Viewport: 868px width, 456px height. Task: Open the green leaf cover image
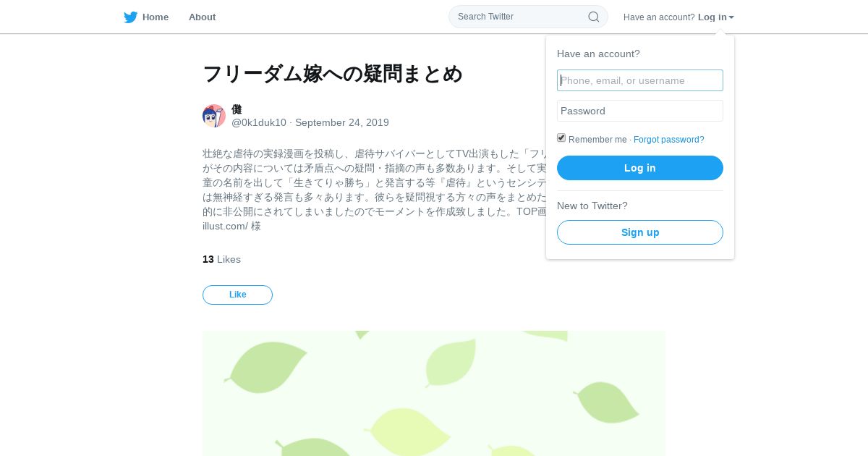[x=434, y=394]
